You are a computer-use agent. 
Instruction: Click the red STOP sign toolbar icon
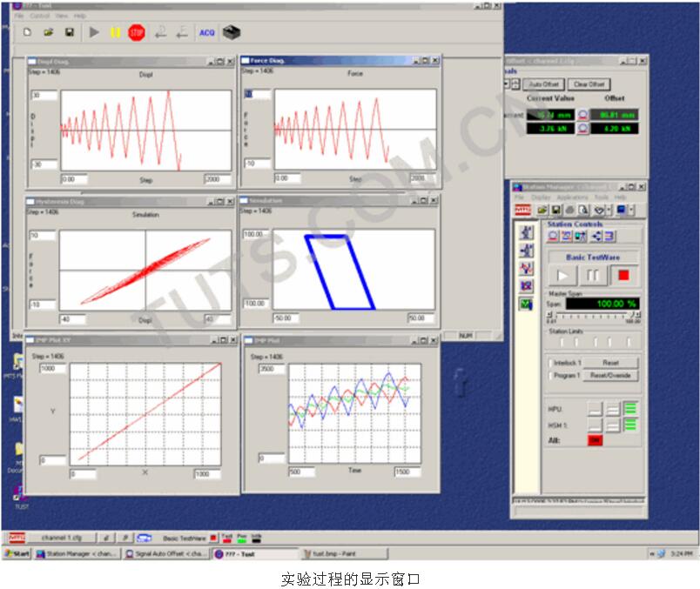click(136, 32)
